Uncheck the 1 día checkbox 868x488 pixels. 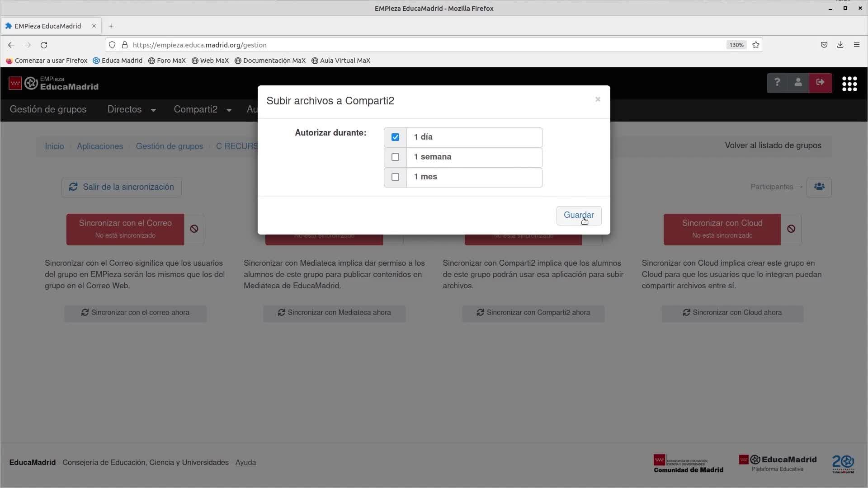tap(395, 137)
